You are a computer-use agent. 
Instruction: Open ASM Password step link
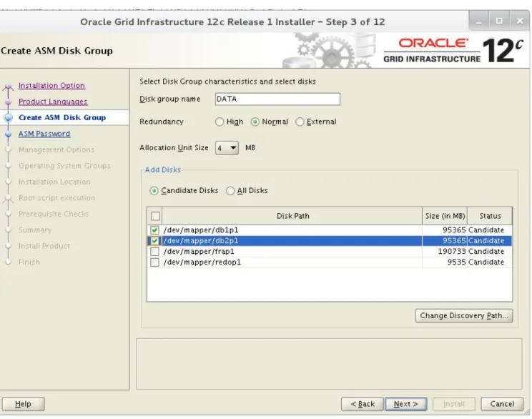(x=44, y=134)
